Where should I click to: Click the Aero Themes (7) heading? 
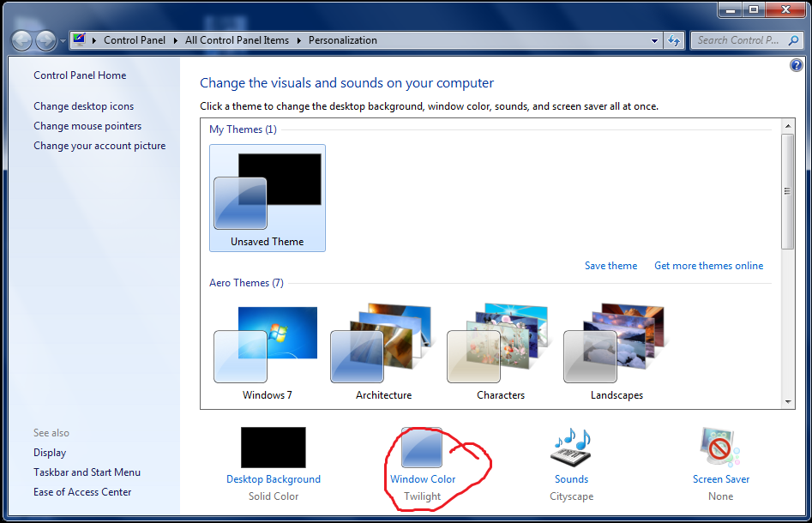tap(246, 283)
